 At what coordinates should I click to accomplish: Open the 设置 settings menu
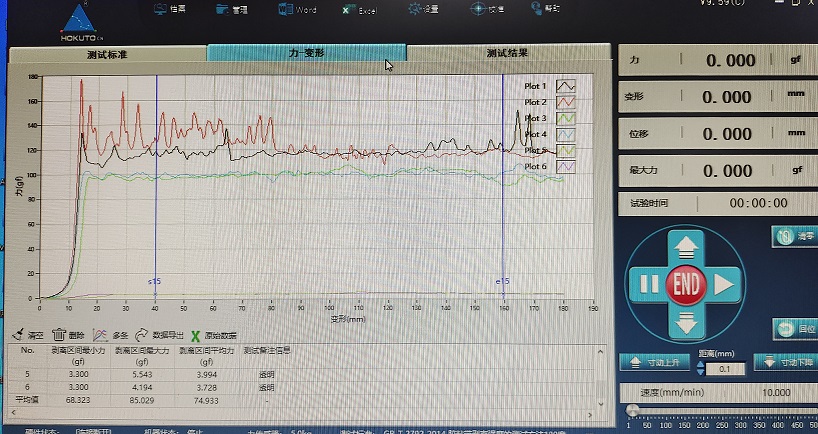424,9
